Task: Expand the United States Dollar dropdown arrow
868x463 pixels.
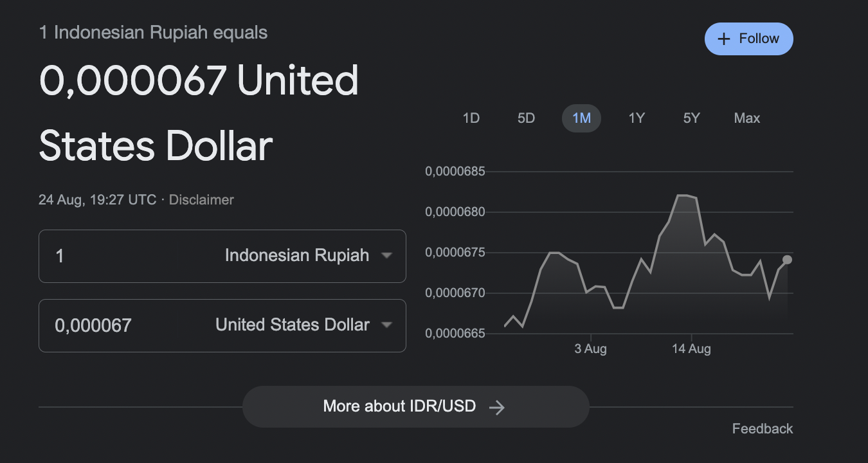Action: pos(386,325)
